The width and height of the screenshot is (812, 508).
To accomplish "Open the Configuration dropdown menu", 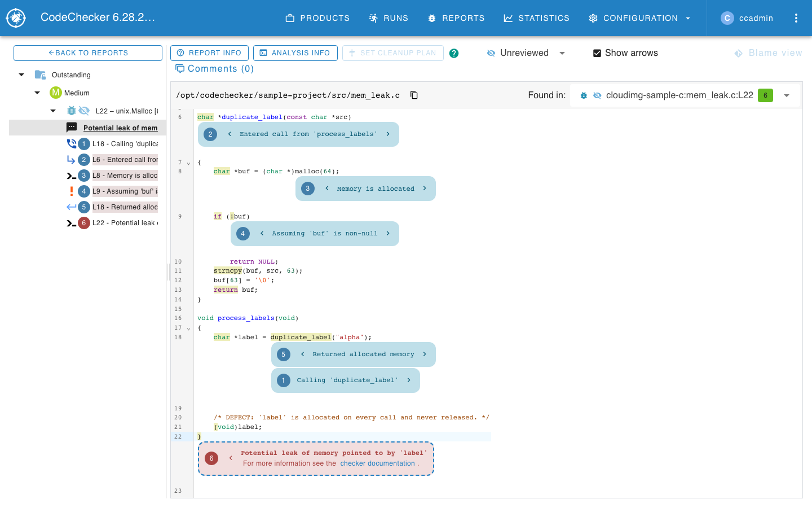I will pos(640,18).
